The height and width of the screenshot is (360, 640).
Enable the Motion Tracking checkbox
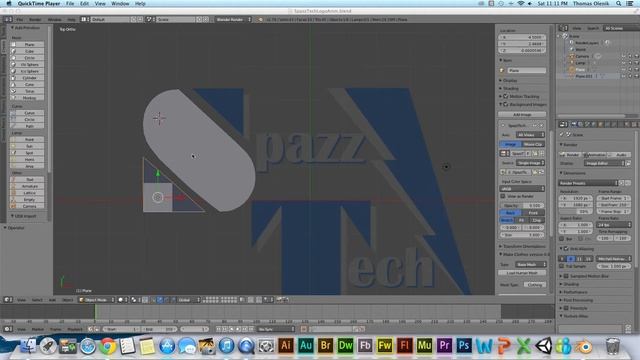click(506, 96)
